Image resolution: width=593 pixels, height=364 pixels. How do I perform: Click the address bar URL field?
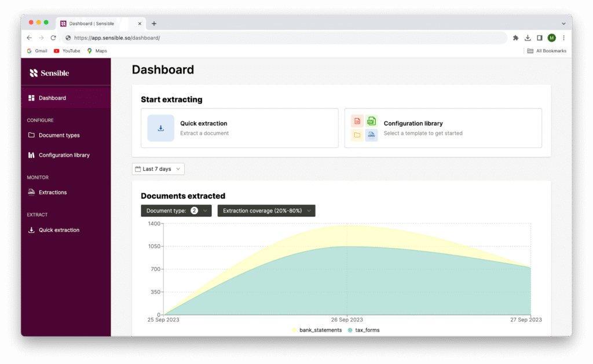click(284, 38)
